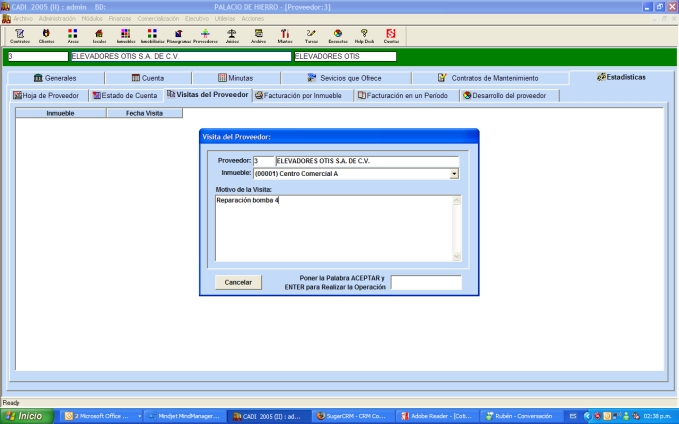The width and height of the screenshot is (679, 424).
Task: Click the ACEPTAR confirmation input field
Action: [x=426, y=282]
